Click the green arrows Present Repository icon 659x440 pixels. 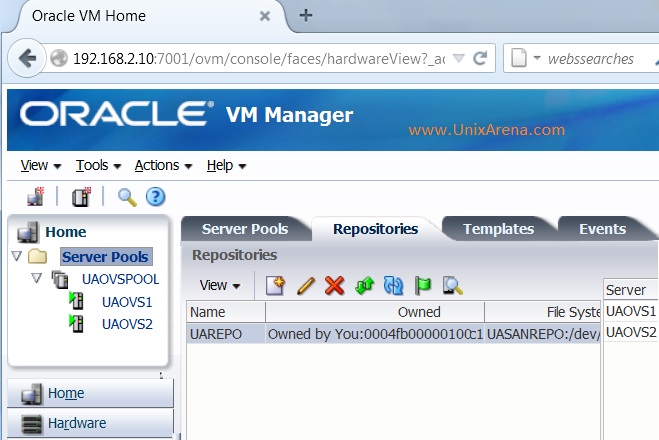(364, 286)
